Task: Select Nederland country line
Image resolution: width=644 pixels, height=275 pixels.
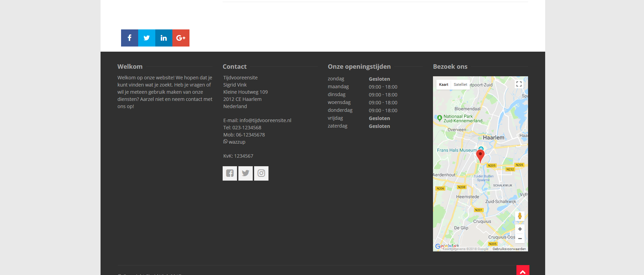Action: [235, 106]
